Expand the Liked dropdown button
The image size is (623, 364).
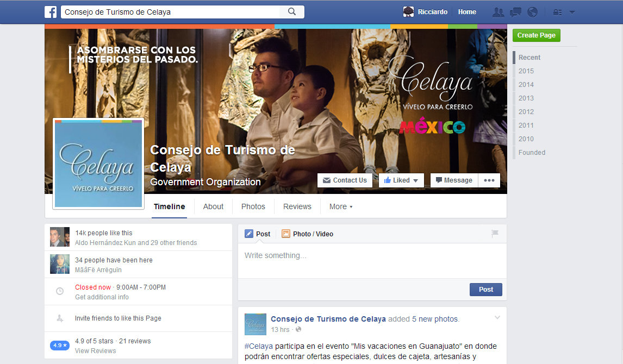click(401, 180)
